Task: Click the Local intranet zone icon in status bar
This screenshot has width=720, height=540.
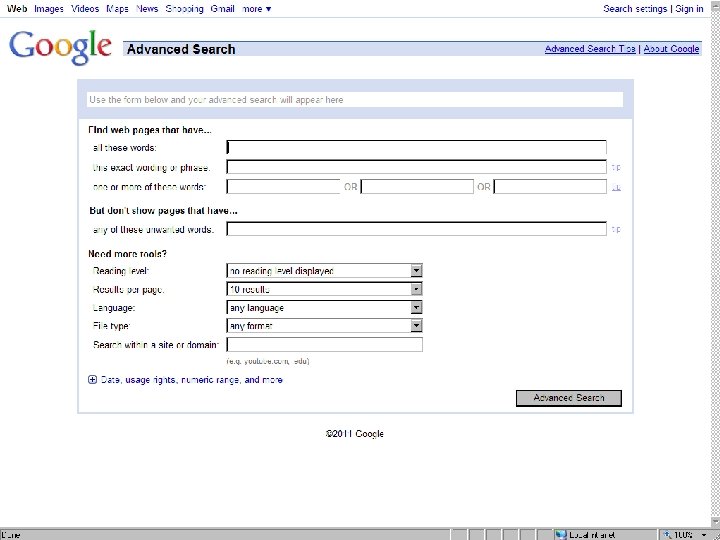Action: click(561, 535)
